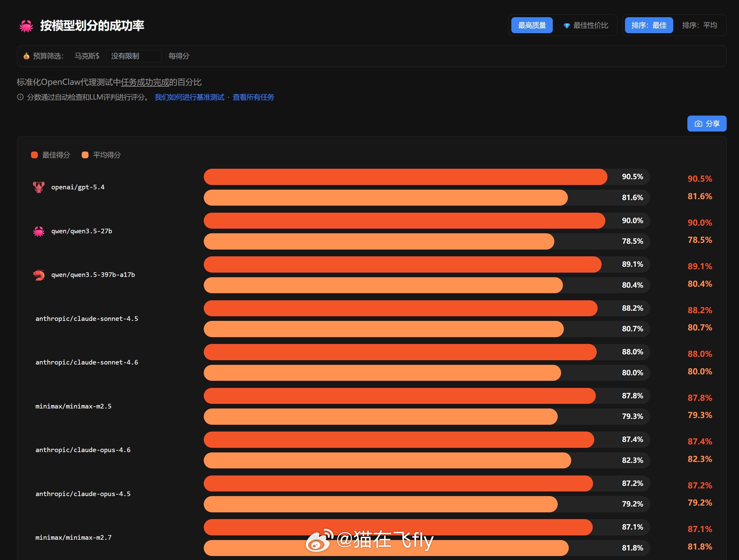Switch to 最佳性价比 mode
Image resolution: width=739 pixels, height=560 pixels.
(590, 26)
